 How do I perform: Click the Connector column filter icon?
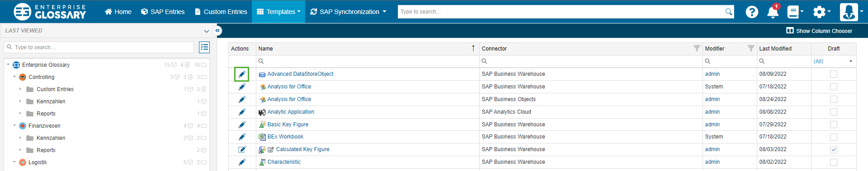click(697, 48)
